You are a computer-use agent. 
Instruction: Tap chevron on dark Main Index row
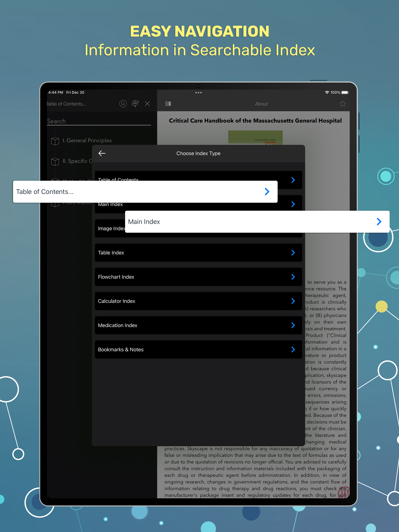coord(293,204)
